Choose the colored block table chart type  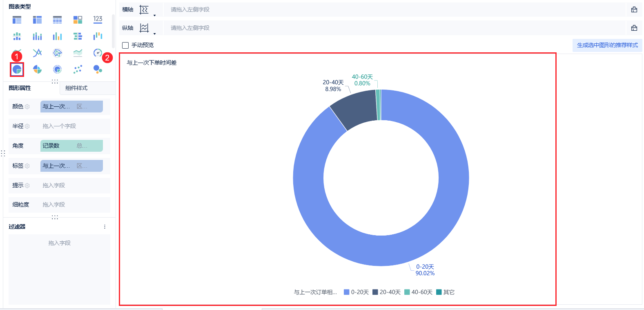click(78, 20)
